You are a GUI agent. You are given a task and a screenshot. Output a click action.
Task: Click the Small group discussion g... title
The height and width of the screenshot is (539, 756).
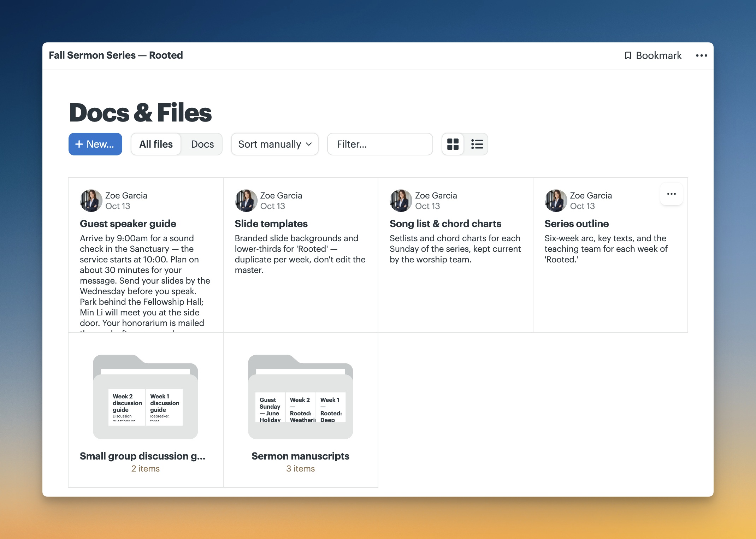click(x=142, y=456)
